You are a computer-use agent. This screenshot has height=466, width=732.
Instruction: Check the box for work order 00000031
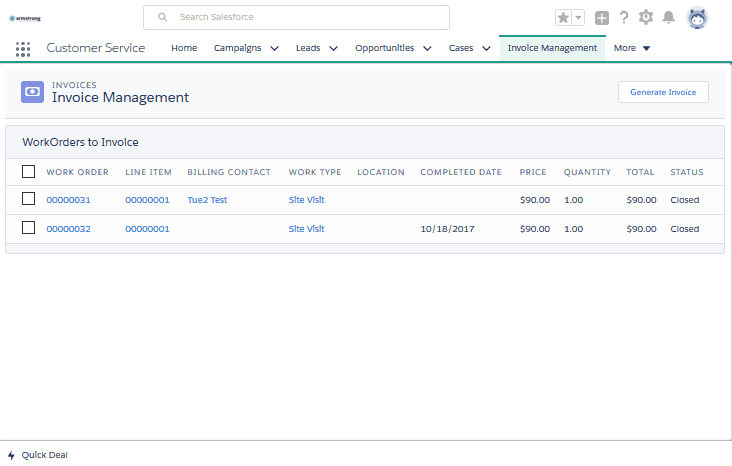(x=28, y=199)
